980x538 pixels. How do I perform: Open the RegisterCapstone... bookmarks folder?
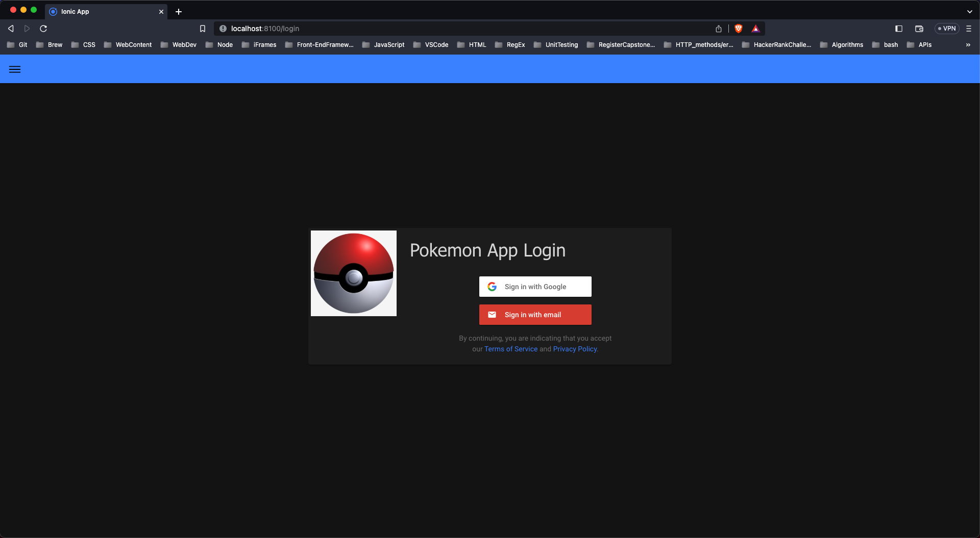tap(621, 45)
